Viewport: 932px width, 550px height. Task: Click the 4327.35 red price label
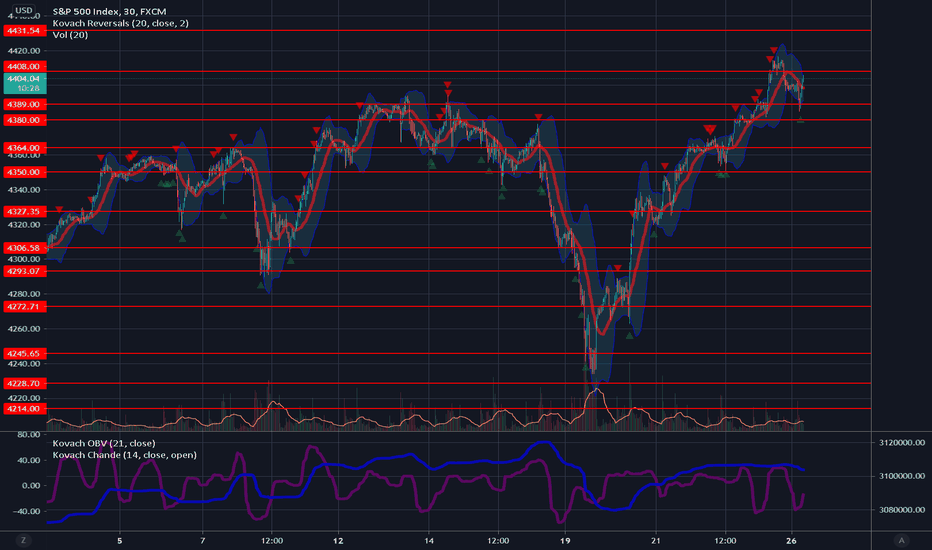point(24,211)
